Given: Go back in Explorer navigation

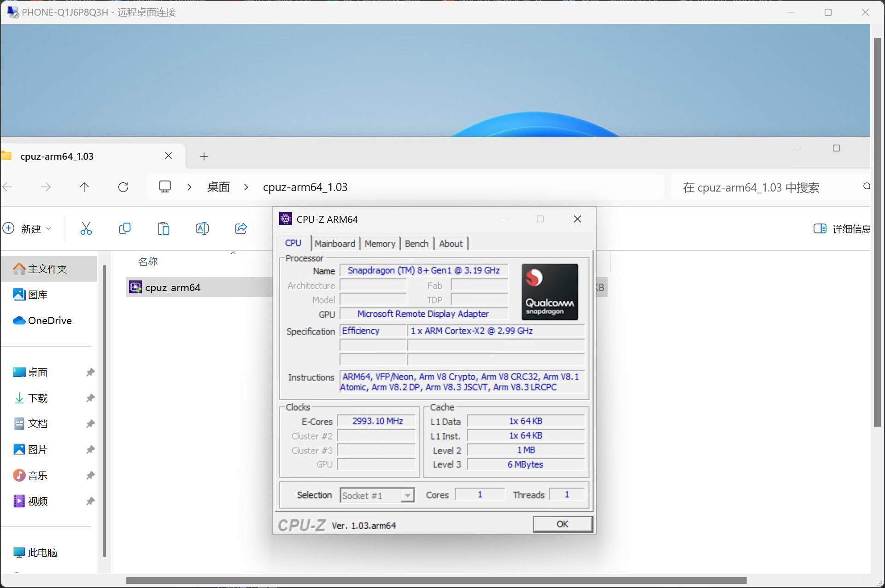Looking at the screenshot, I should pyautogui.click(x=7, y=187).
